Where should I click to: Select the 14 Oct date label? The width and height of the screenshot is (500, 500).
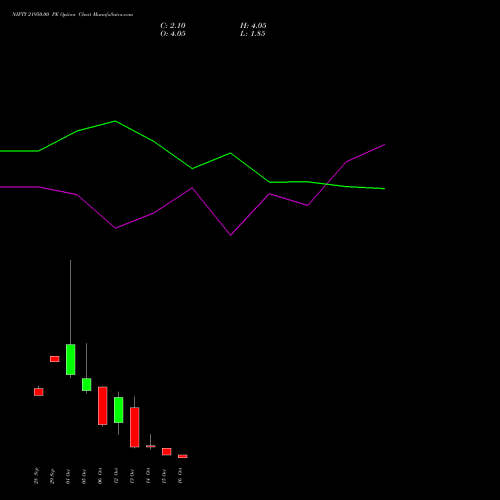tap(148, 476)
